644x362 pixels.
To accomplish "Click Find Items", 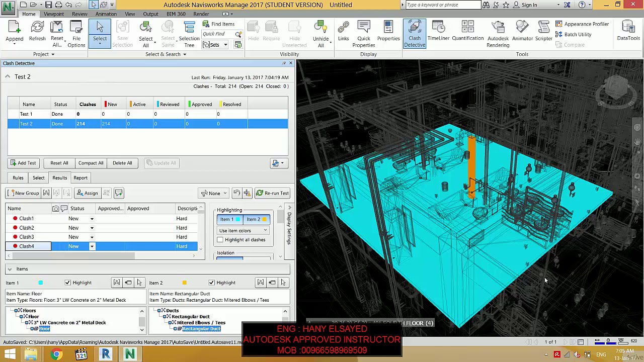I will point(218,24).
